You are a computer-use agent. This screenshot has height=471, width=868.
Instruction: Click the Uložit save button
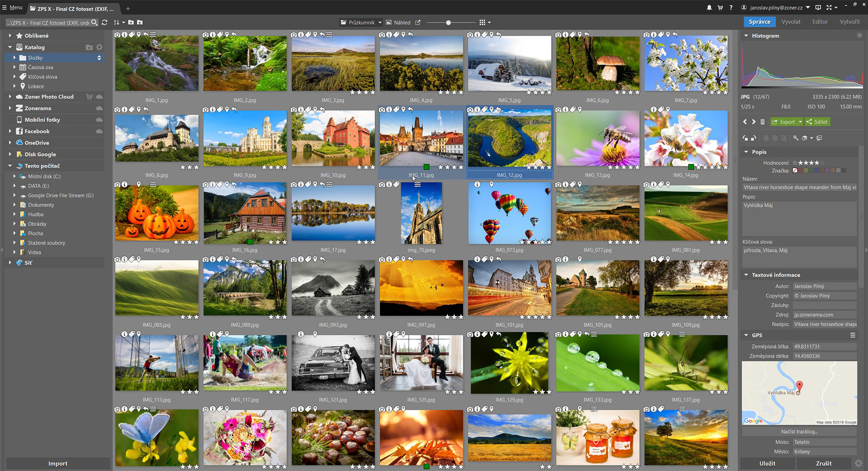767,464
